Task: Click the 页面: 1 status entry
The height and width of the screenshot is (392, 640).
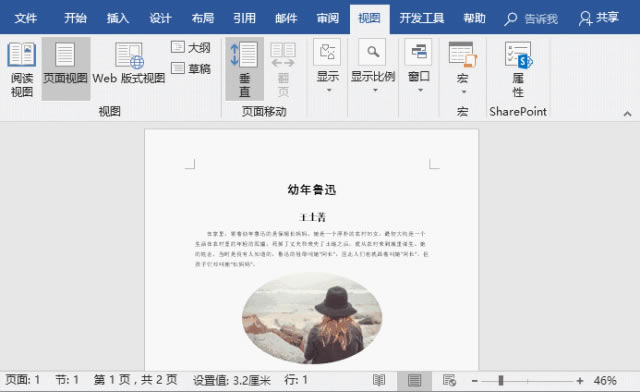Action: (23, 380)
